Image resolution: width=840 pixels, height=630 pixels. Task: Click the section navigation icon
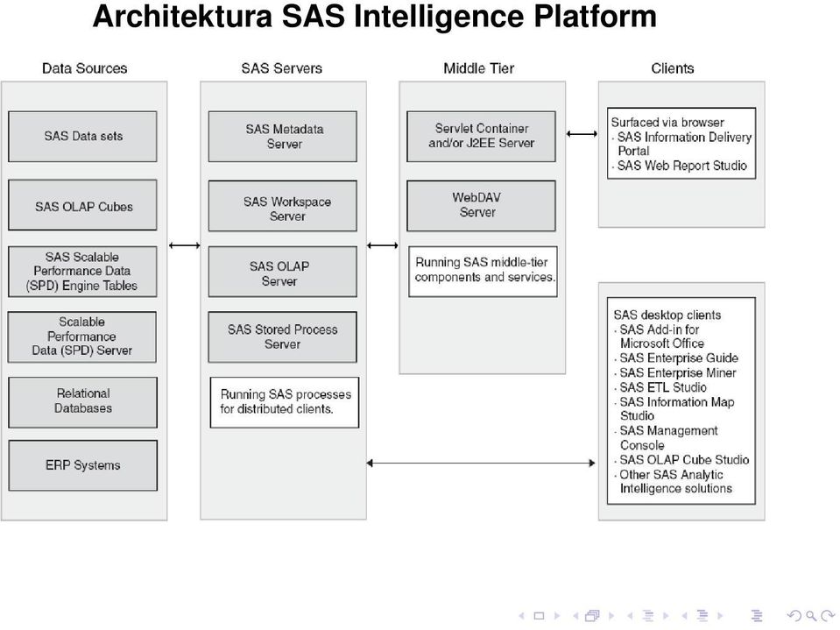tap(702, 615)
